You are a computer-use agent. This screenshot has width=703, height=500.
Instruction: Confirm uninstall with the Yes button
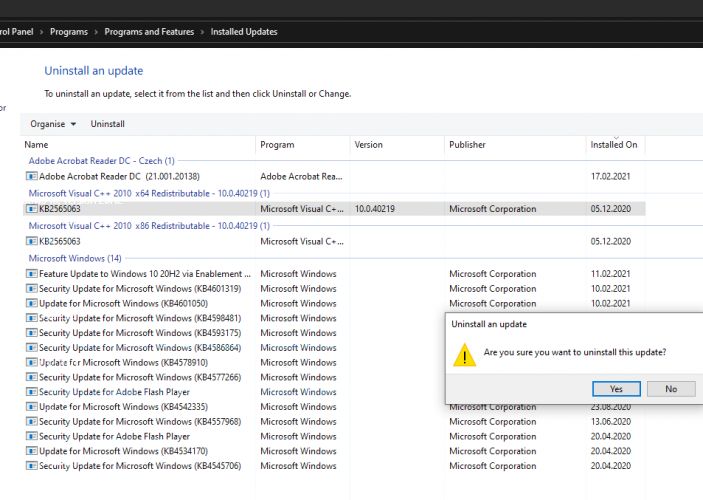tap(616, 389)
